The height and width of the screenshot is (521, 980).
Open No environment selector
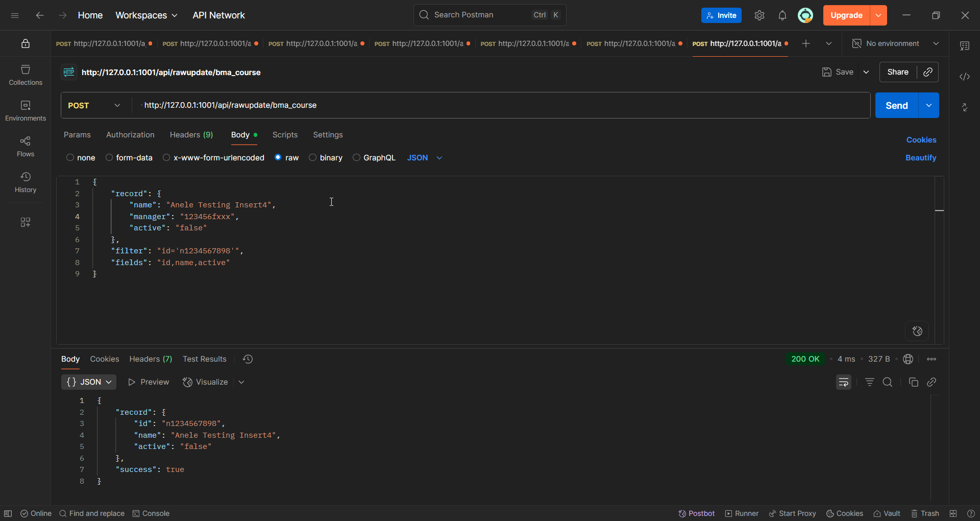(895, 43)
